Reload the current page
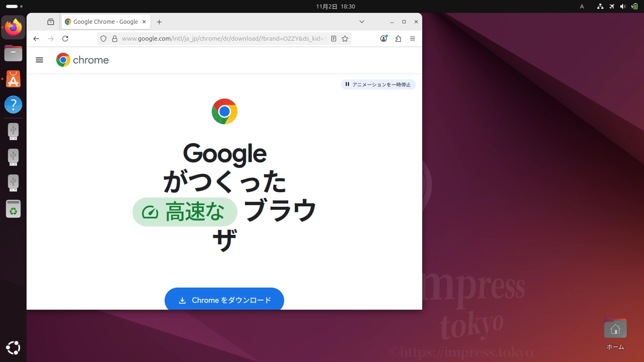Screen dimensions: 644x362 tap(65, 39)
